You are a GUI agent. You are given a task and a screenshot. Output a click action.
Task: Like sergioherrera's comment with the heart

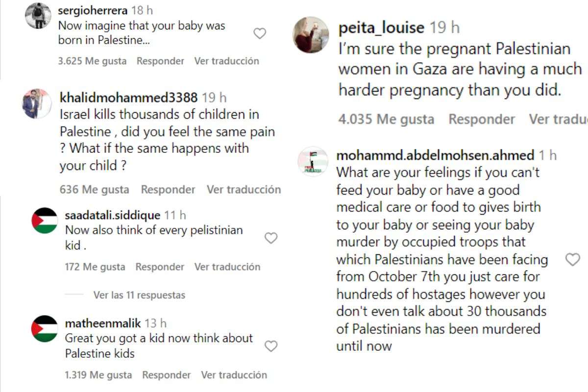click(x=259, y=33)
